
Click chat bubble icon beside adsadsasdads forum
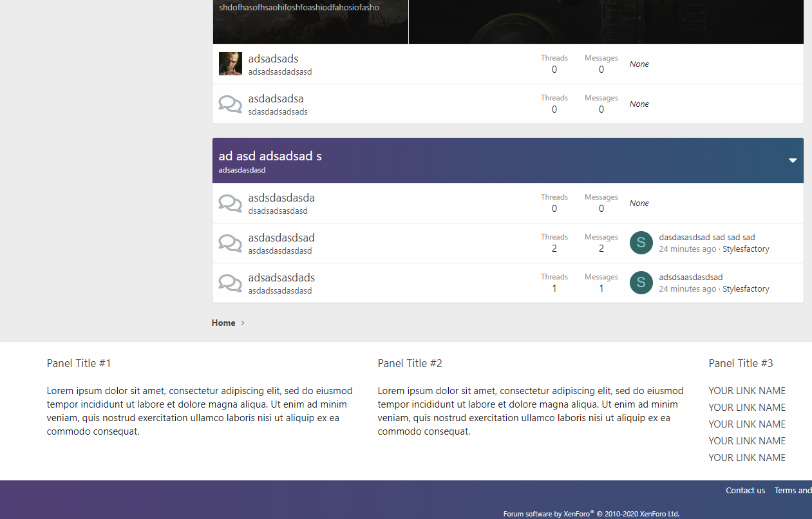(x=230, y=283)
